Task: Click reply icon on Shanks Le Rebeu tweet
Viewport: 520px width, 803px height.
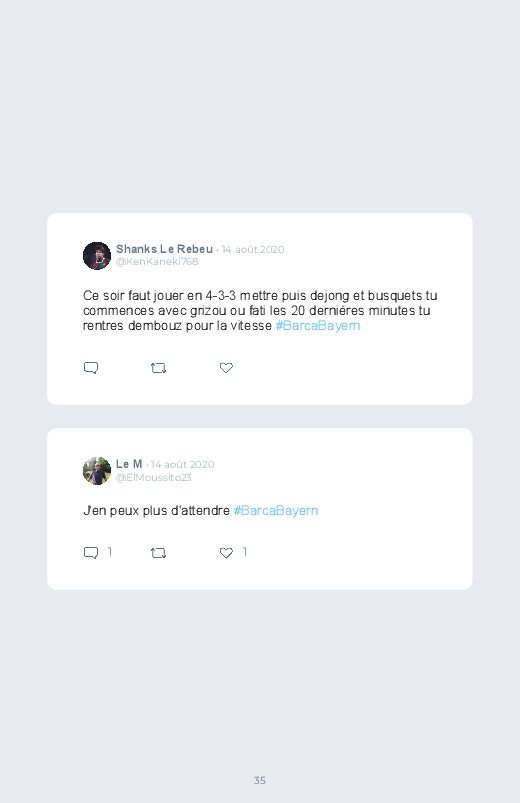Action: click(91, 368)
